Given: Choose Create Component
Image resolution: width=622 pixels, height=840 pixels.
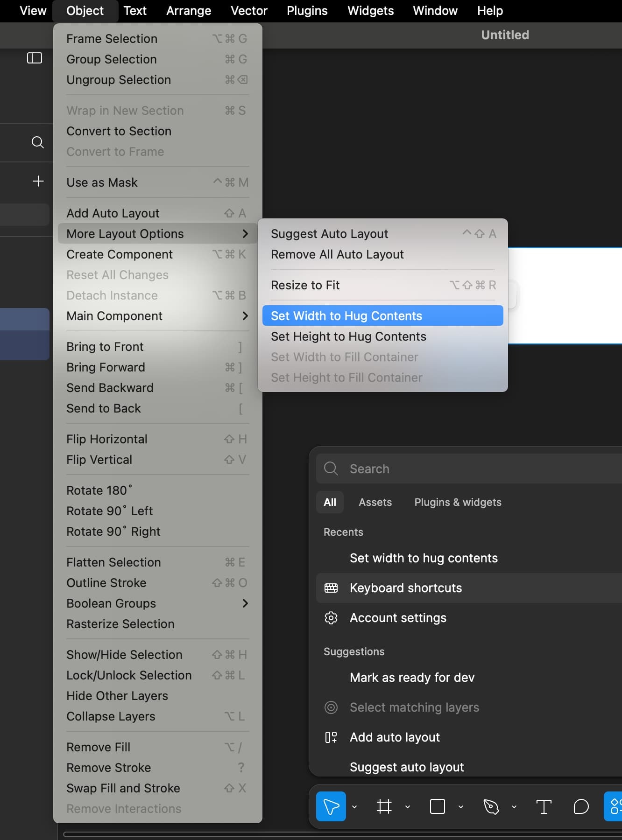Looking at the screenshot, I should pos(158,254).
